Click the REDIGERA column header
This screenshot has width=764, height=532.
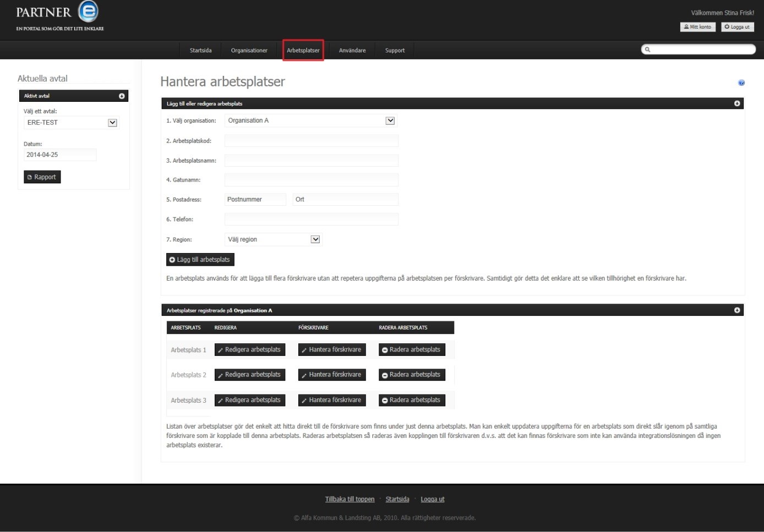[226, 328]
